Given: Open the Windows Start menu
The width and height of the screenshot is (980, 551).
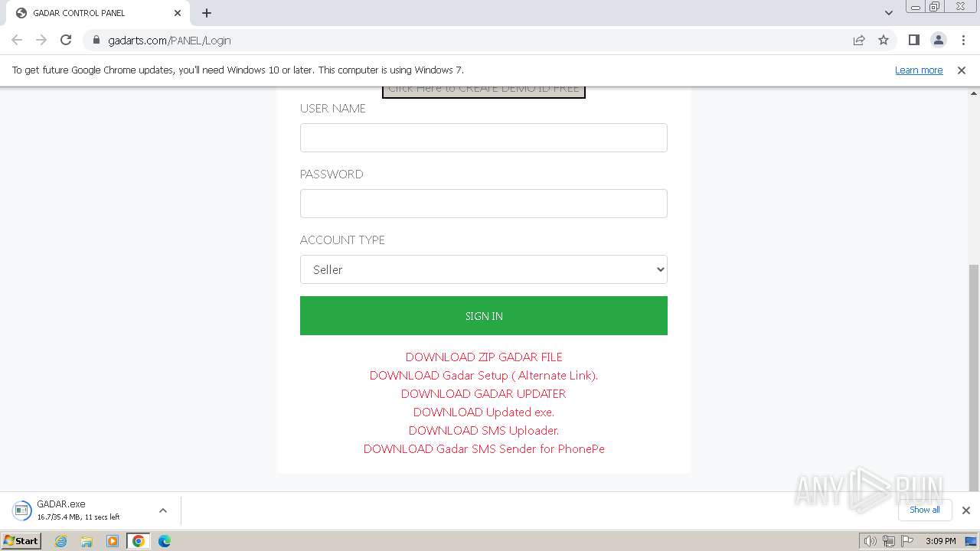Looking at the screenshot, I should [21, 541].
